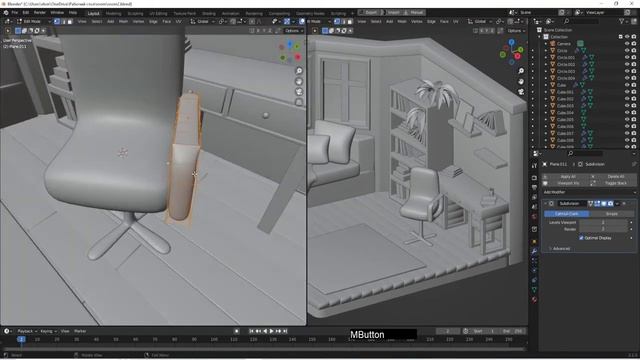Image resolution: width=640 pixels, height=360 pixels.
Task: Click pan hand gizmo in left viewport
Action: tap(299, 81)
